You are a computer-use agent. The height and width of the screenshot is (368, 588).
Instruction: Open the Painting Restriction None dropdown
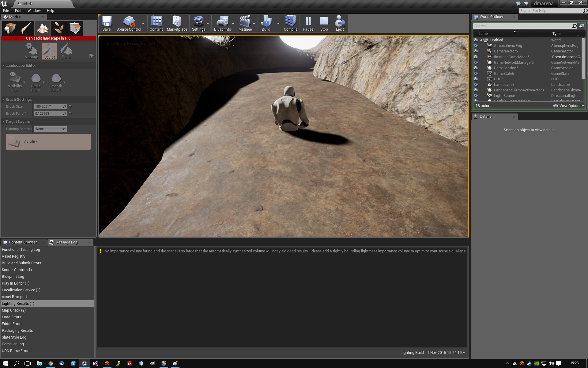pos(51,129)
